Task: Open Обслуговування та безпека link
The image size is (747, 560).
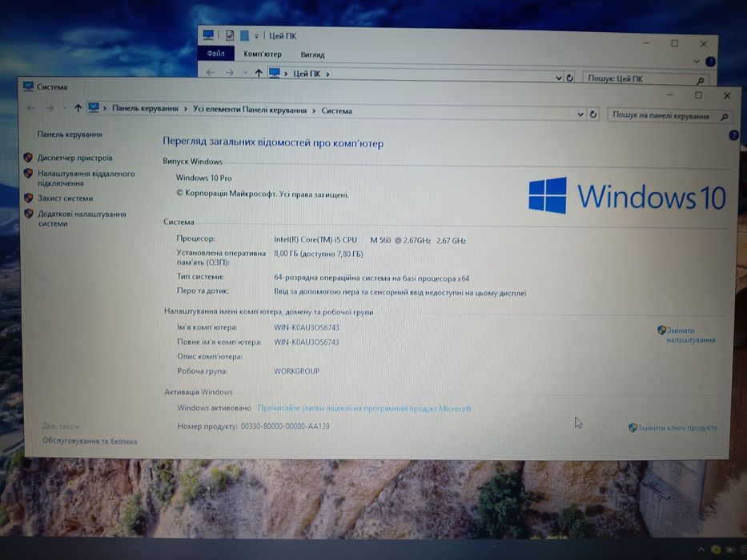Action: (x=90, y=442)
